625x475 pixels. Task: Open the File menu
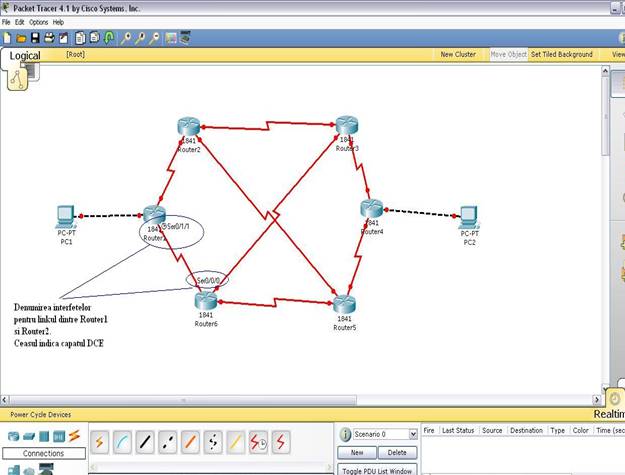click(x=6, y=22)
